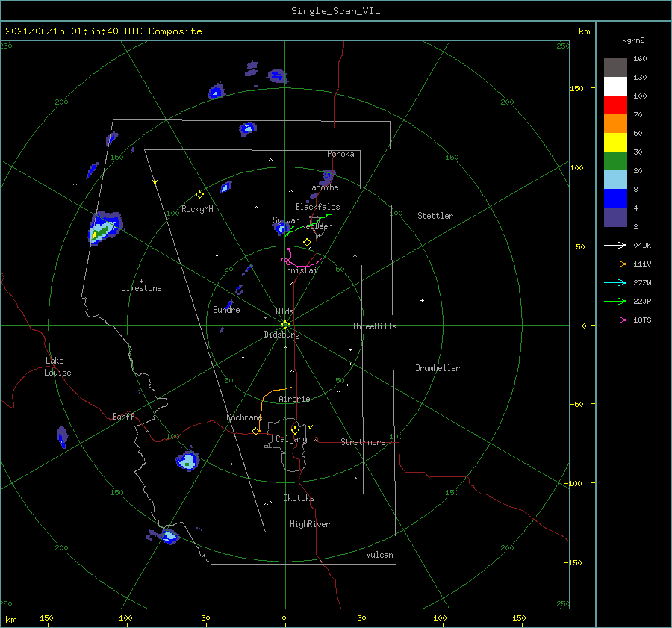Click the yellow diamond marker near RockyMH
Viewport: 672px width, 628px height.
199,195
